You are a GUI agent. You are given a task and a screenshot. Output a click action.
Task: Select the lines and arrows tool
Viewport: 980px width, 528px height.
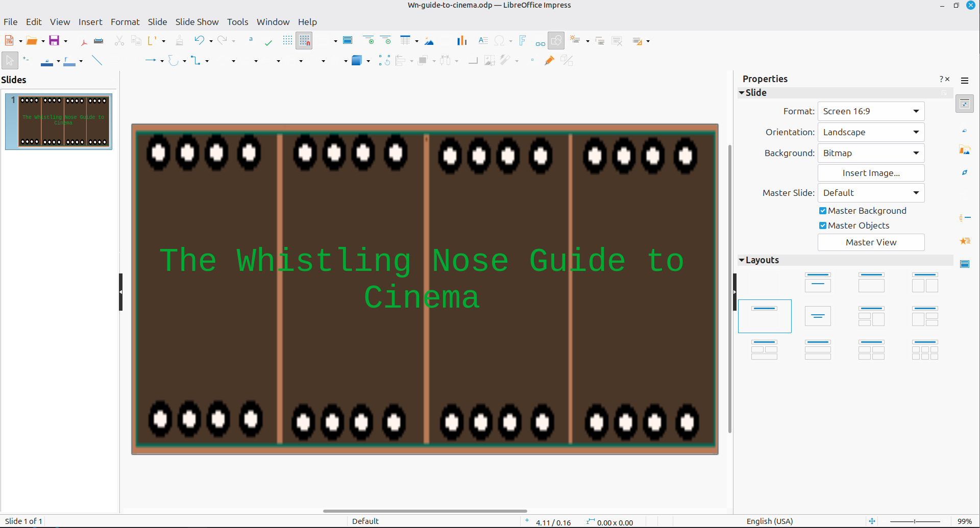click(151, 61)
